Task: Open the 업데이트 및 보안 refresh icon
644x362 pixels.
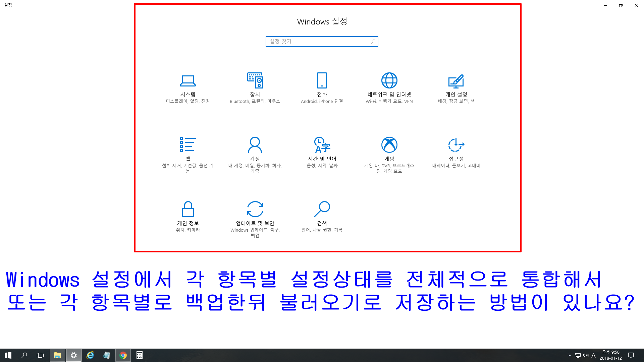Action: [x=255, y=209]
